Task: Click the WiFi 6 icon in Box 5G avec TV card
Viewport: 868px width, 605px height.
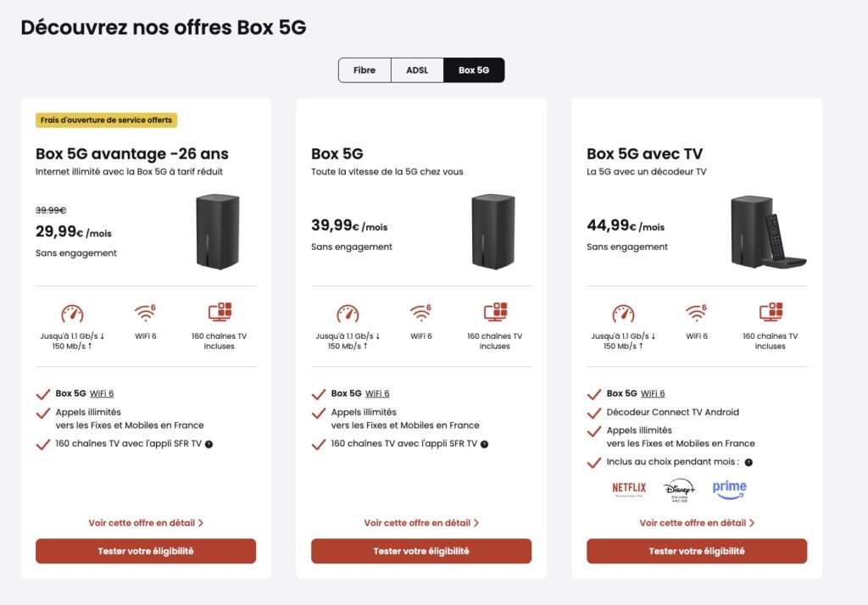Action: pyautogui.click(x=697, y=314)
